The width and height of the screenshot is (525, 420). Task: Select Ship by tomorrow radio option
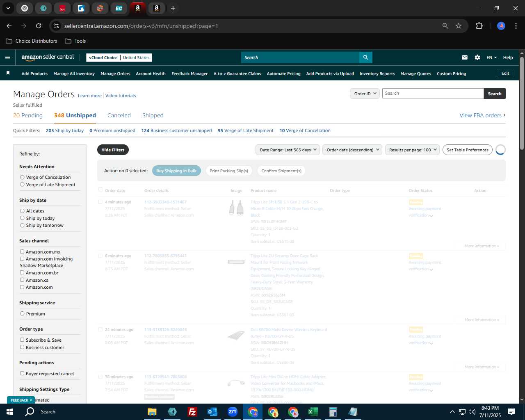(22, 225)
